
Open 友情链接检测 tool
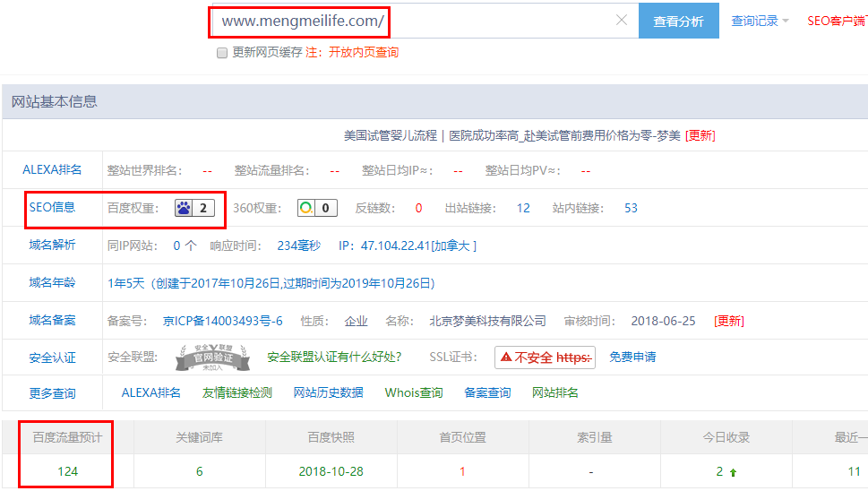[236, 393]
